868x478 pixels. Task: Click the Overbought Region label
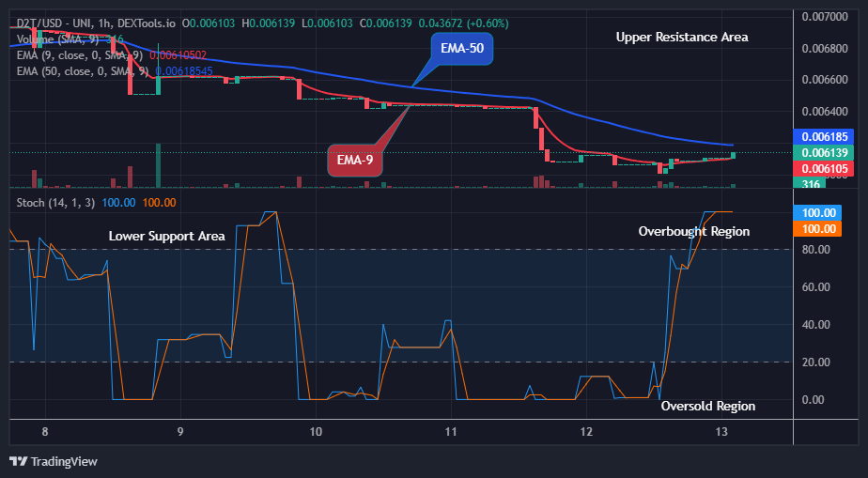(694, 231)
